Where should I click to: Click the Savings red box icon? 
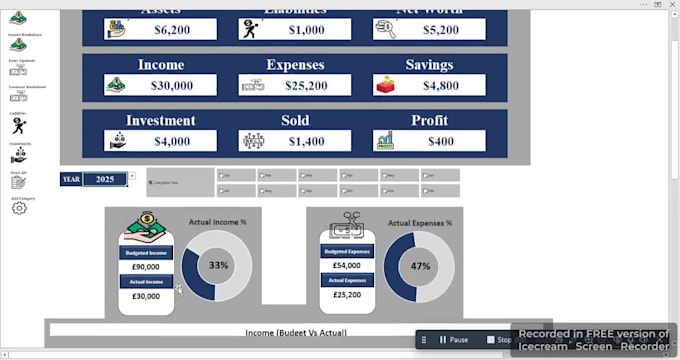386,85
